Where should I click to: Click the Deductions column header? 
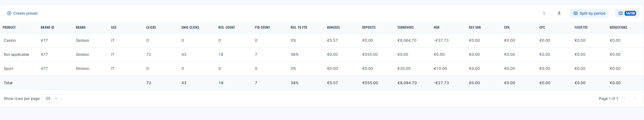[618, 28]
